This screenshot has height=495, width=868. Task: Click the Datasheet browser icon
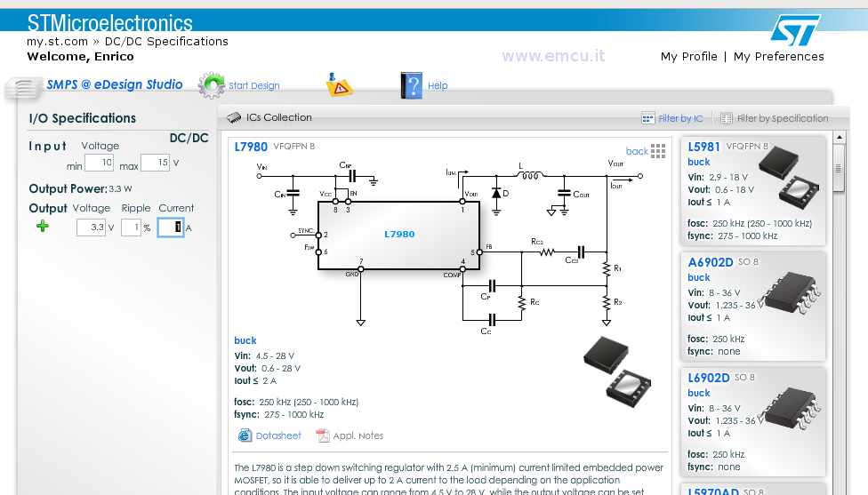(245, 435)
